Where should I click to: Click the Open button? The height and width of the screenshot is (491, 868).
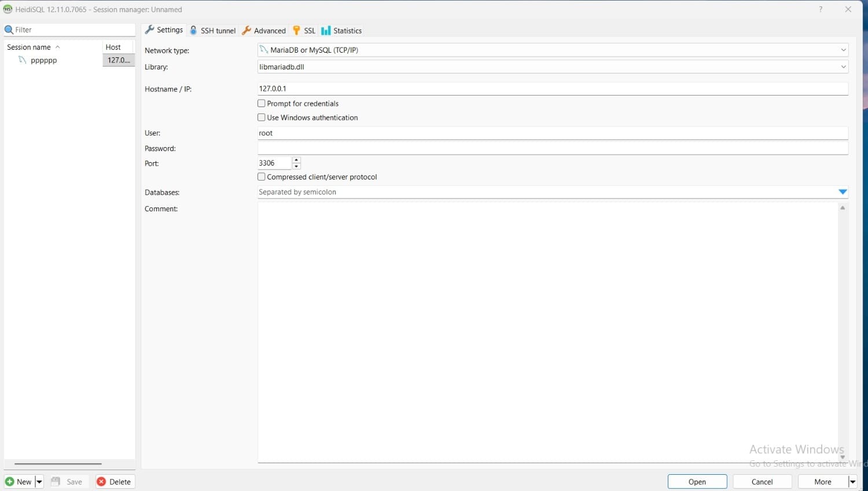click(697, 482)
